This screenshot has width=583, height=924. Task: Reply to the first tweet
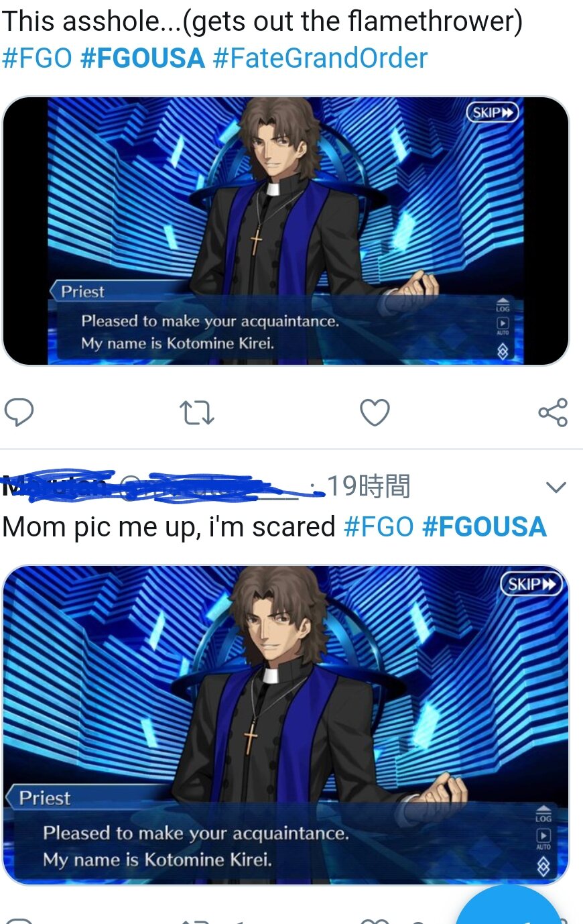pos(19,412)
